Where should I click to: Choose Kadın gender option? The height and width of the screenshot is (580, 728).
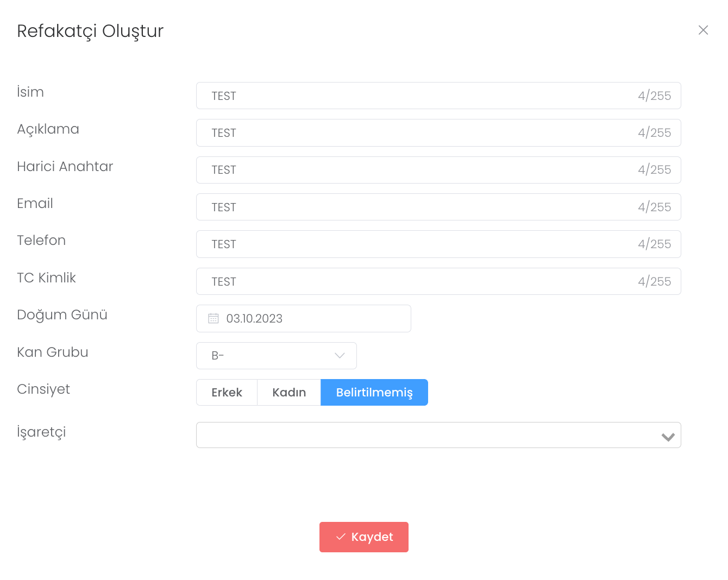289,392
